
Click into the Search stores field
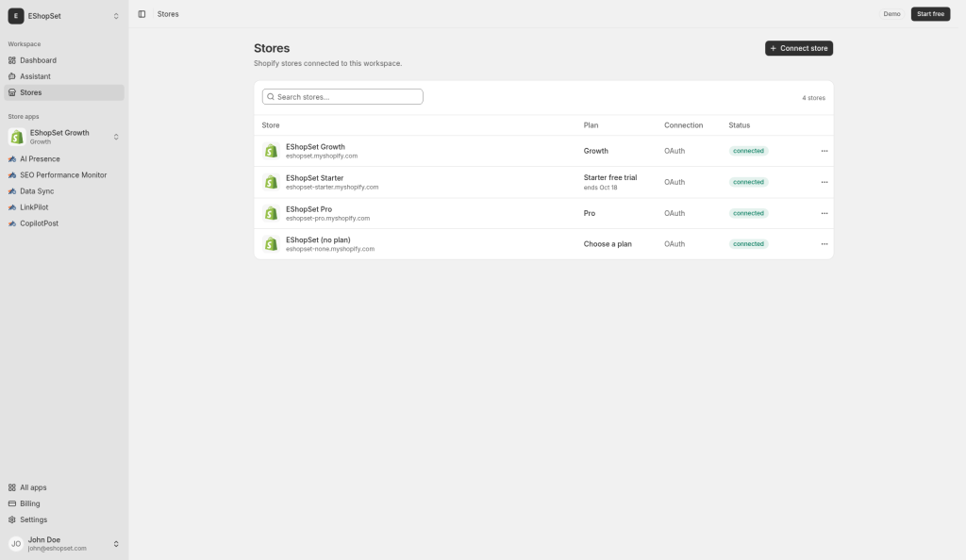point(342,96)
